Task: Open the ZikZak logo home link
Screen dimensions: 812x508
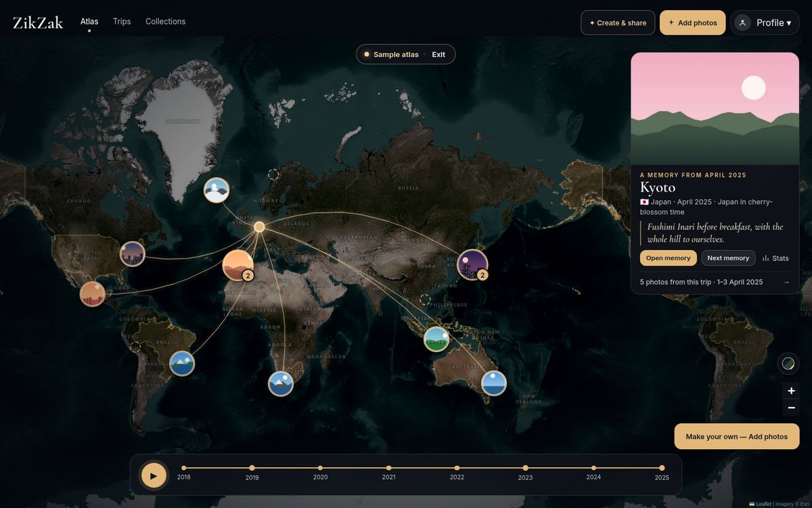Action: coord(38,22)
